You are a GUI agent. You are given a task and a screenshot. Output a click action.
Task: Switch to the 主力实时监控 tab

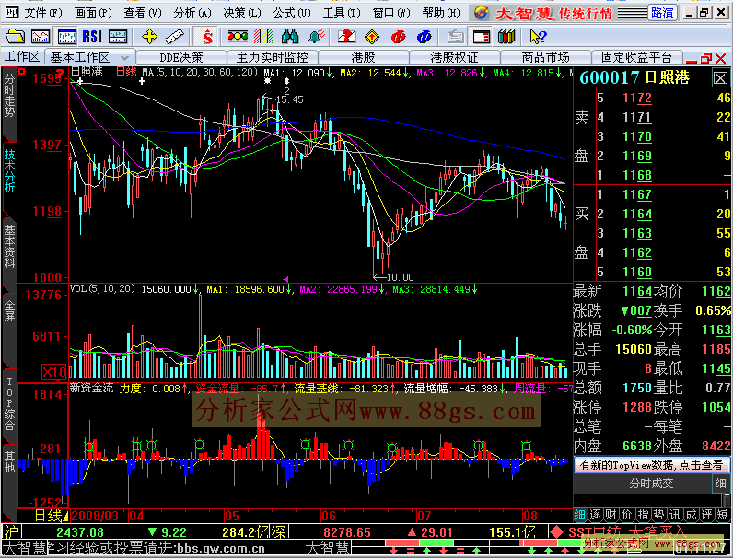272,57
